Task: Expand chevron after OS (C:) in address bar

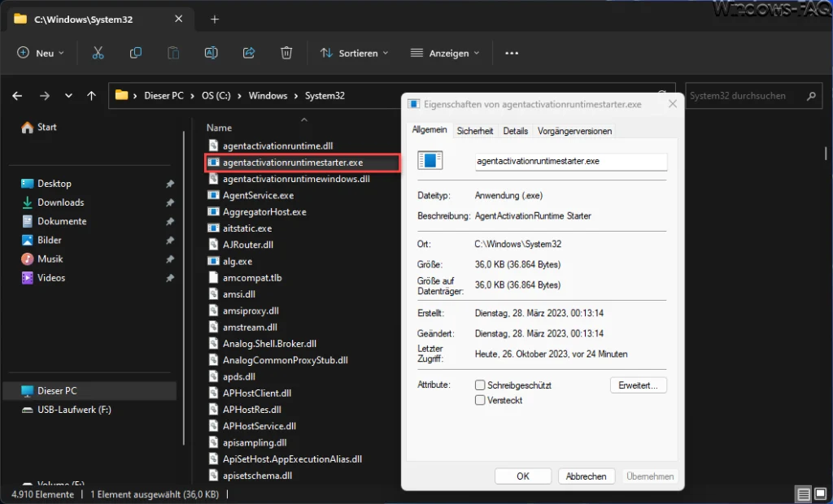Action: [x=240, y=96]
